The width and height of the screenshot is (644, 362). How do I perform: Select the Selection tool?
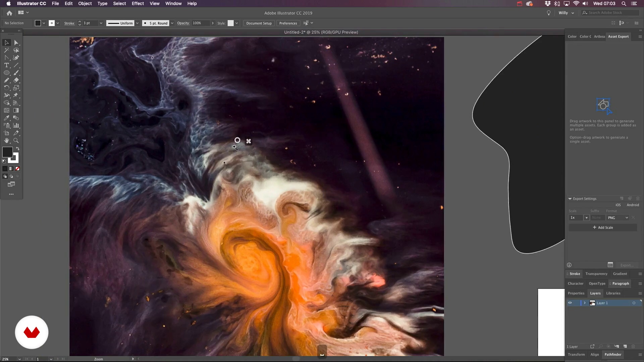pos(6,43)
